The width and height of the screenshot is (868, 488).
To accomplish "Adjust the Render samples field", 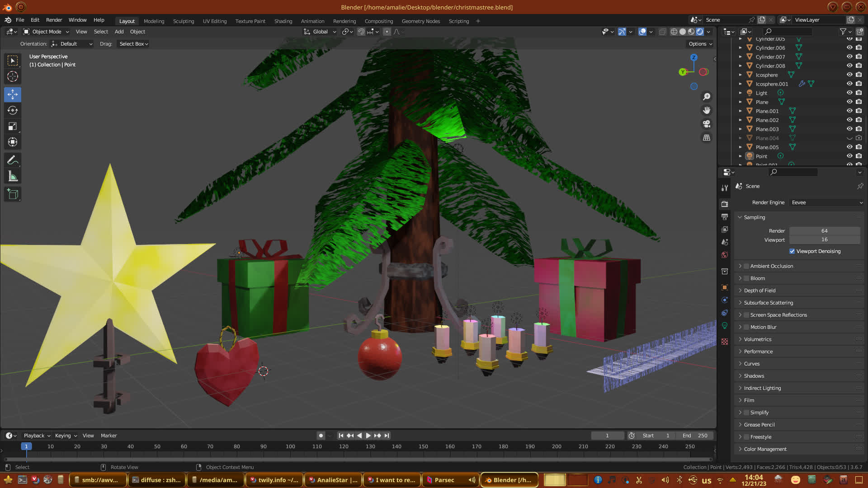I will coord(824,231).
